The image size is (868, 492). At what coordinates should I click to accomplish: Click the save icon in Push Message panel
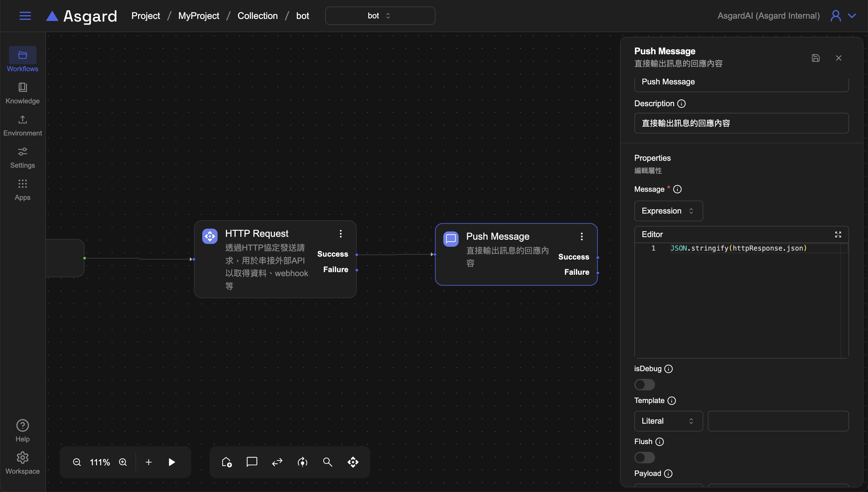tap(816, 58)
